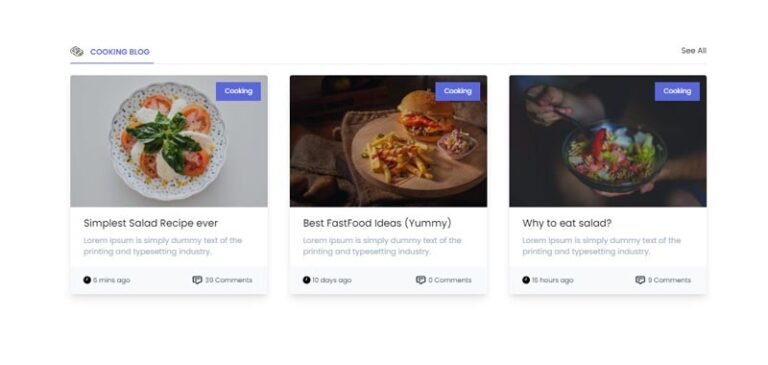
Task: Open the COOKING BLOG tab heading
Action: [120, 52]
